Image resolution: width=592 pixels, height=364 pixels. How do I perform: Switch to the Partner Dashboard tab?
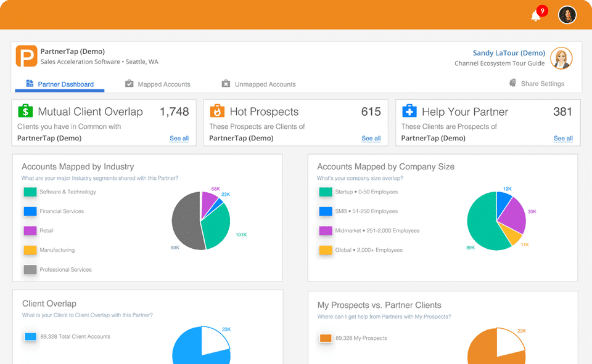pyautogui.click(x=60, y=84)
